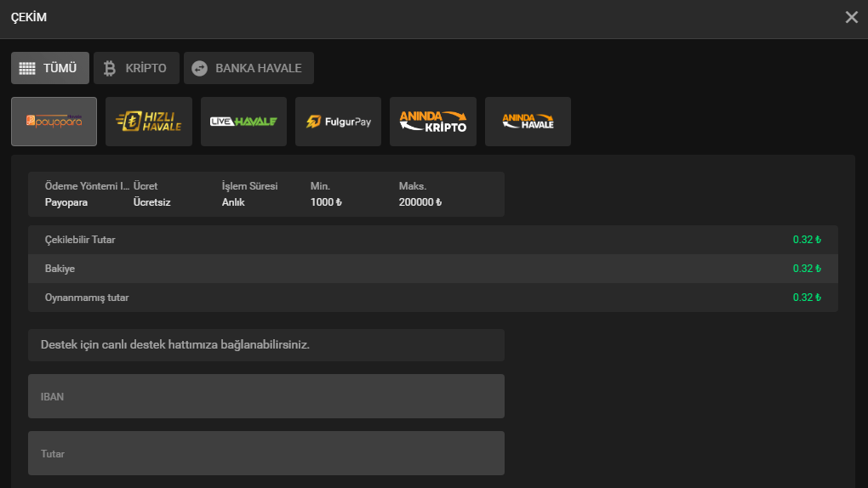Click the Oynanmamış tutar row
Image resolution: width=868 pixels, height=488 pixels.
coord(432,298)
